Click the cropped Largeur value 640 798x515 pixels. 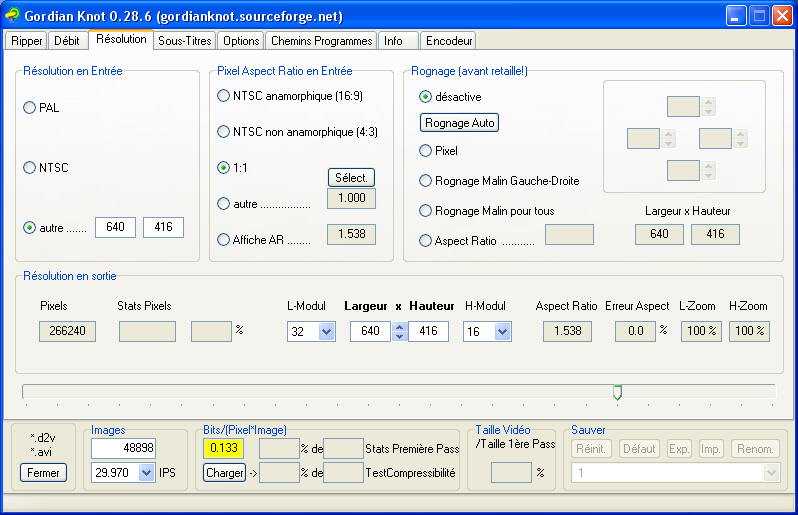[x=659, y=234]
